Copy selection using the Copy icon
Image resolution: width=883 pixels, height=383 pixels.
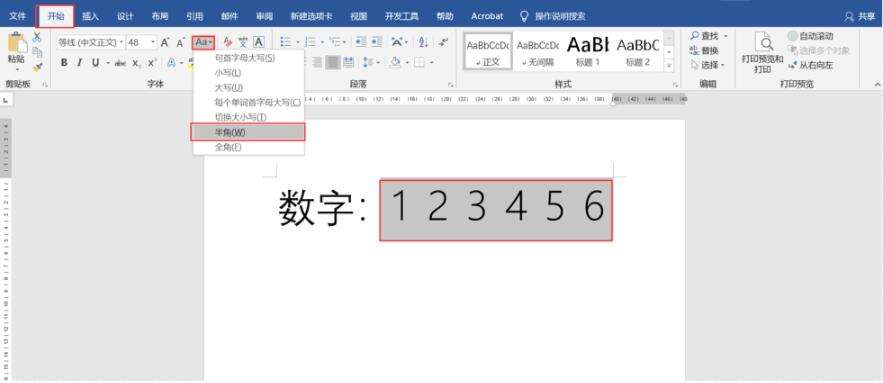(x=37, y=52)
